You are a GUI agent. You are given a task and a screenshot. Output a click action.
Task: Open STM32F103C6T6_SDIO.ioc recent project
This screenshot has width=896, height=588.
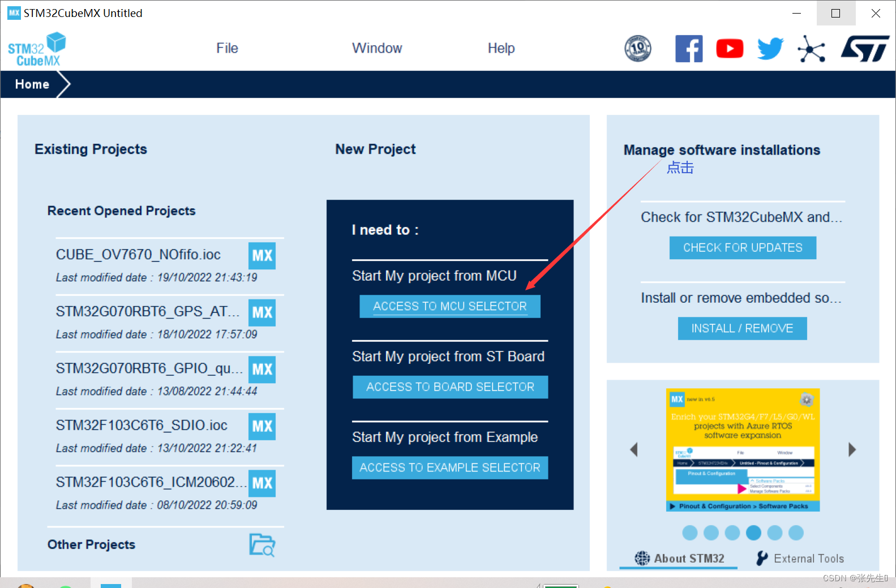(142, 425)
